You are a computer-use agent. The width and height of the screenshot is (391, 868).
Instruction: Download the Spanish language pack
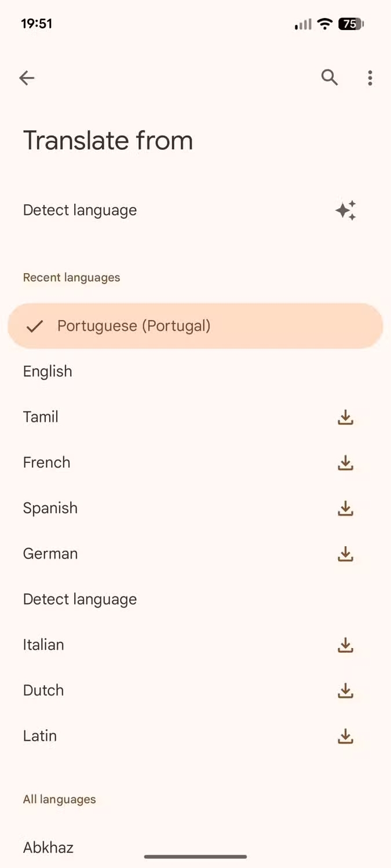click(345, 508)
